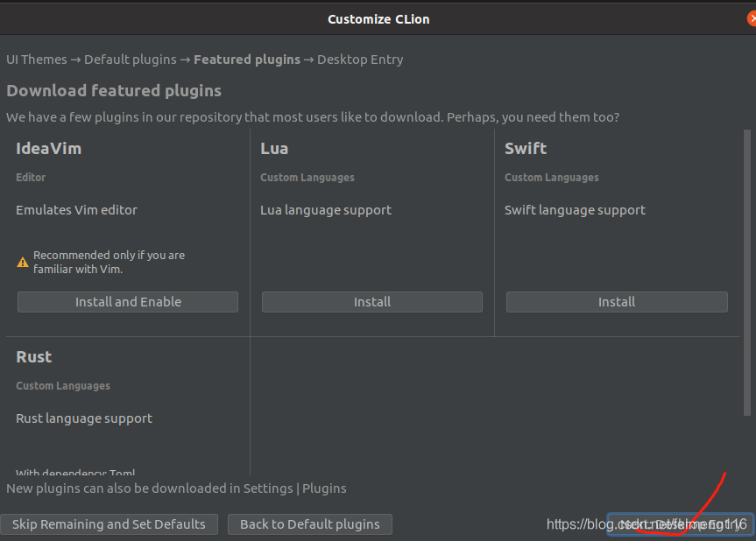Screen dimensions: 756x541
Task: Click the Swift plugin title
Action: [x=526, y=148]
